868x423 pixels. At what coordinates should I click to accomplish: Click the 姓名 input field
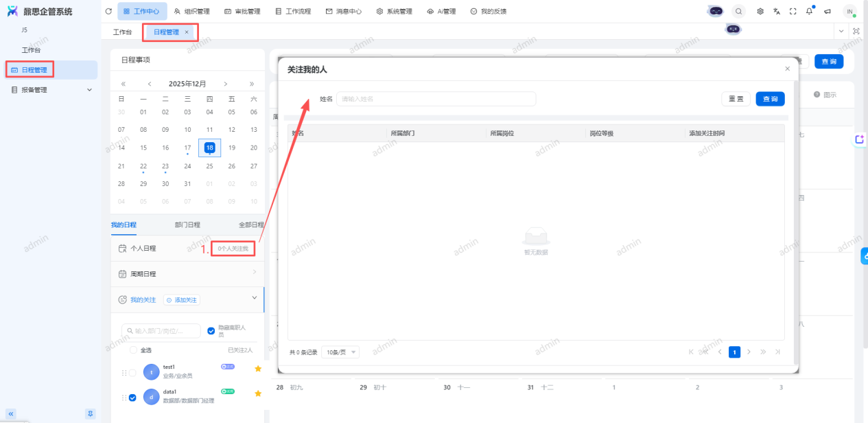coord(436,99)
